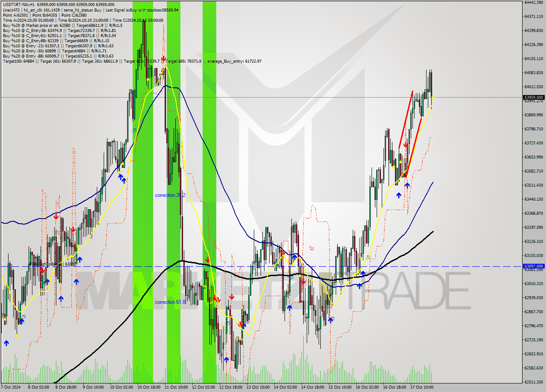Click the 62511.350 price axis label
Image resolution: width=546 pixels, height=392 pixels.
534,382
